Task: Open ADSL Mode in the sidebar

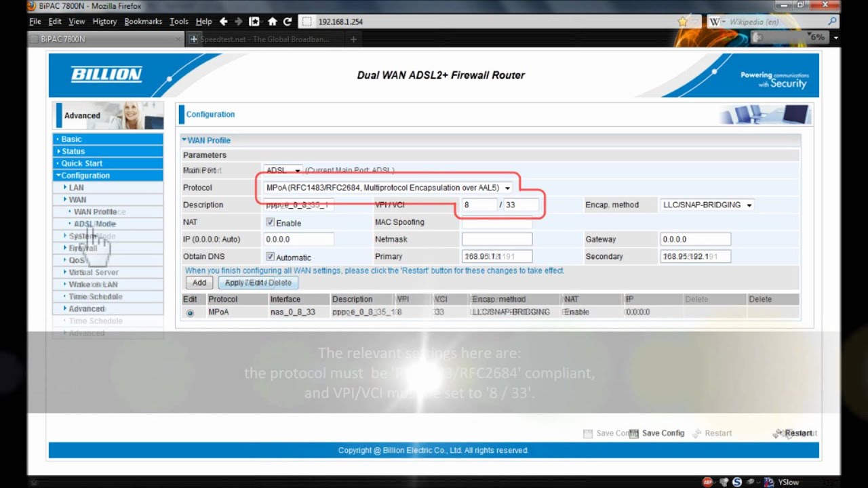Action: coord(95,224)
